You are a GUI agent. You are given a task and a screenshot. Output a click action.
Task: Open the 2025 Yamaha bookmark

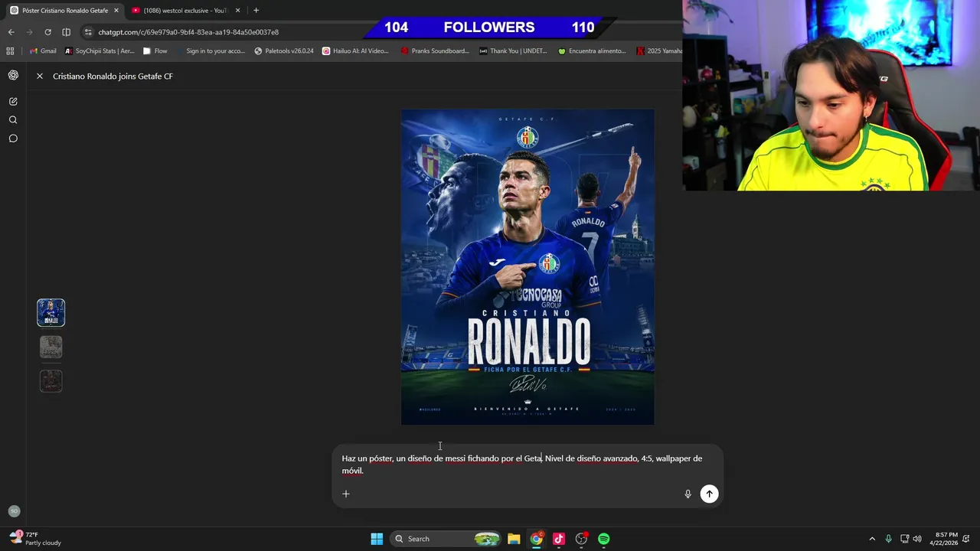(659, 51)
